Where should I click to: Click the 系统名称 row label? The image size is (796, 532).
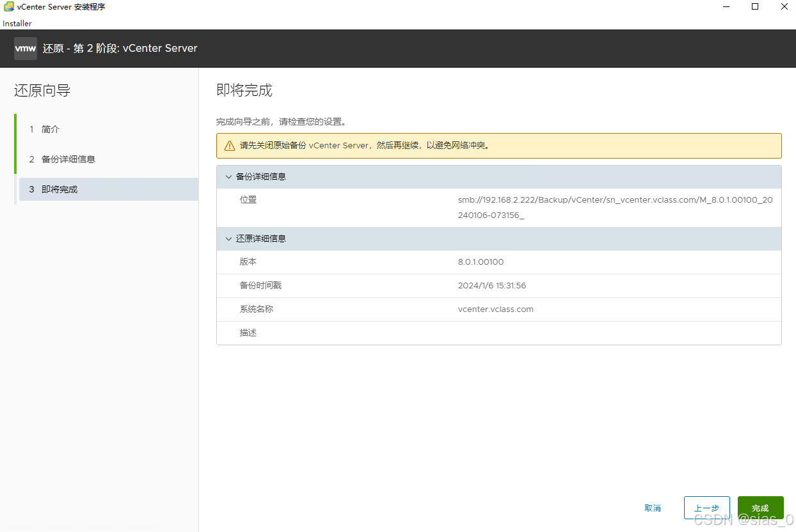tap(257, 309)
